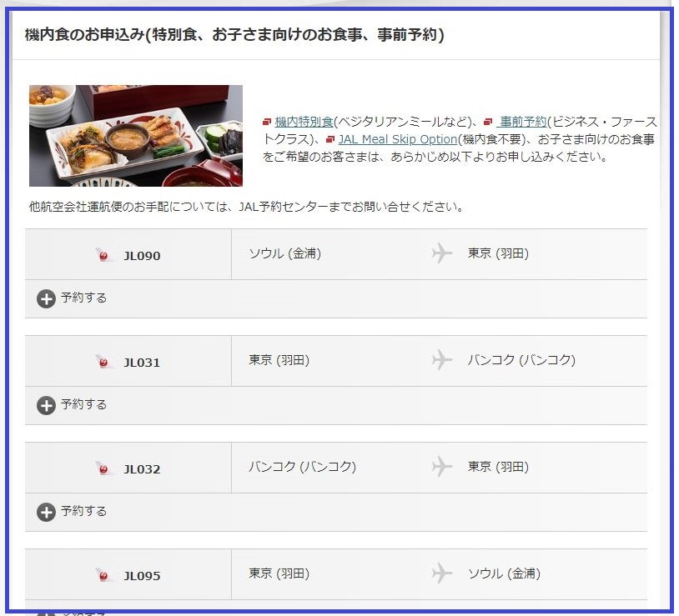679x616 pixels.
Task: Click departure 東京 (羽田) in the JL095 row
Action: coord(279,574)
